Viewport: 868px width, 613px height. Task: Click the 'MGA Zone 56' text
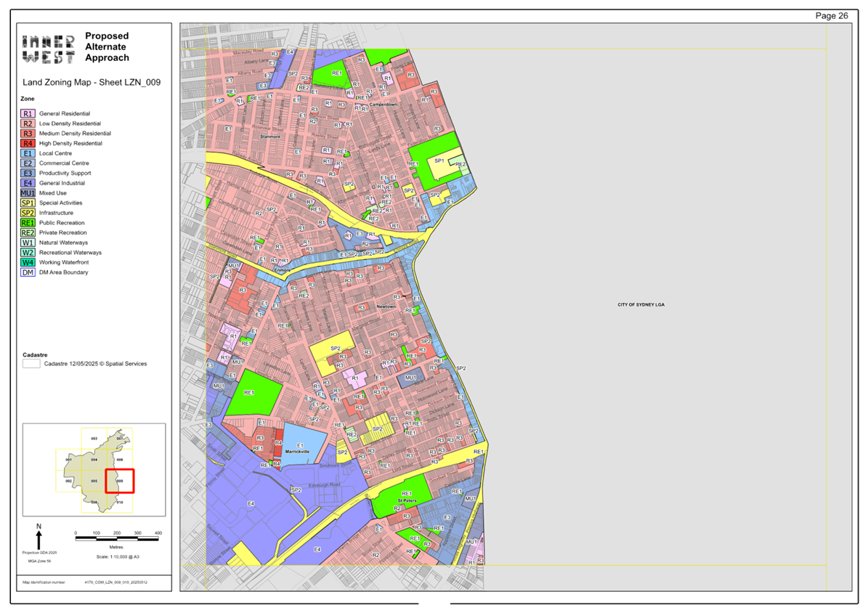(39, 561)
